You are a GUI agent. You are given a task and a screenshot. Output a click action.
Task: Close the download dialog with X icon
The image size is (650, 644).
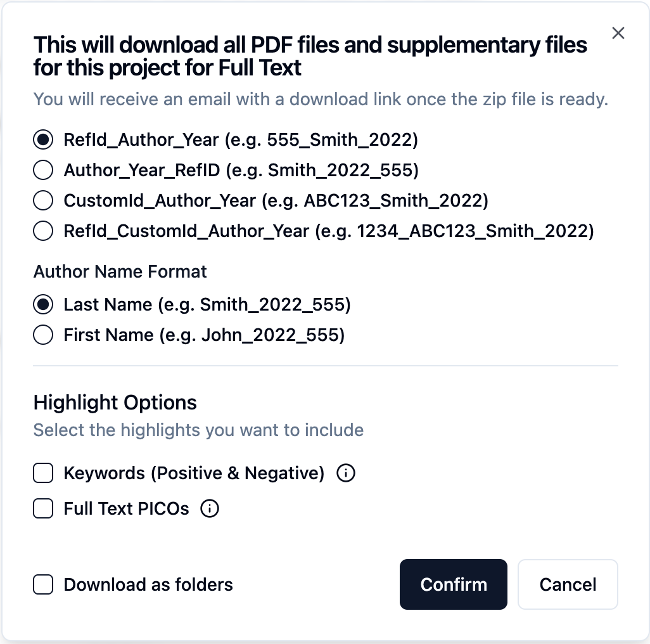[618, 34]
